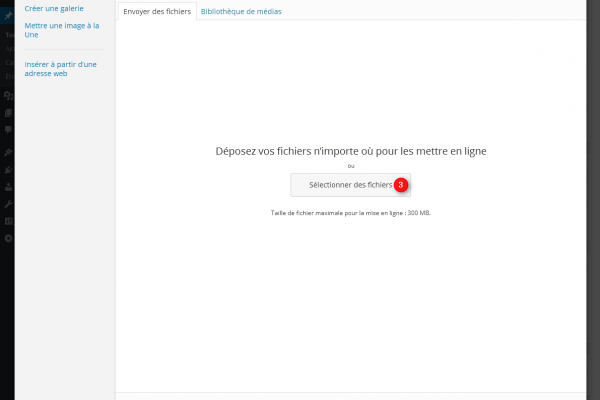Click the collapse menu icon in sidebar
600x400 pixels.
(8, 238)
